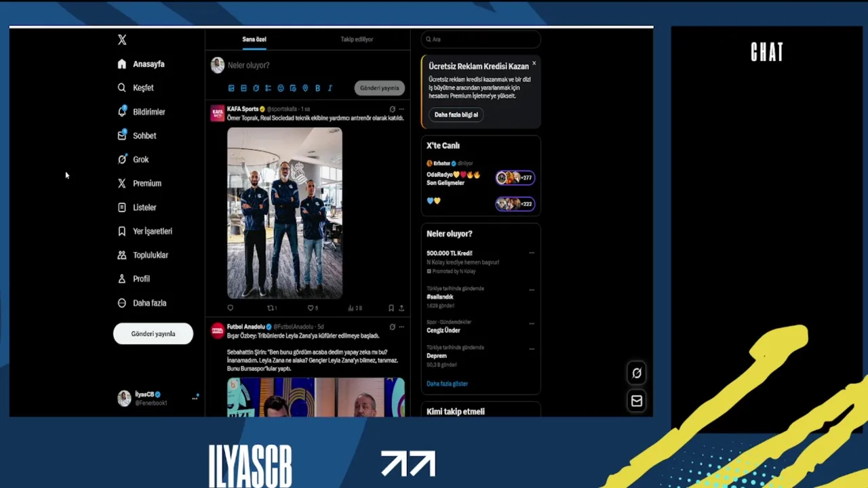Image resolution: width=868 pixels, height=488 pixels.
Task: Click the Grok icon in compose toolbar
Action: pos(256,88)
